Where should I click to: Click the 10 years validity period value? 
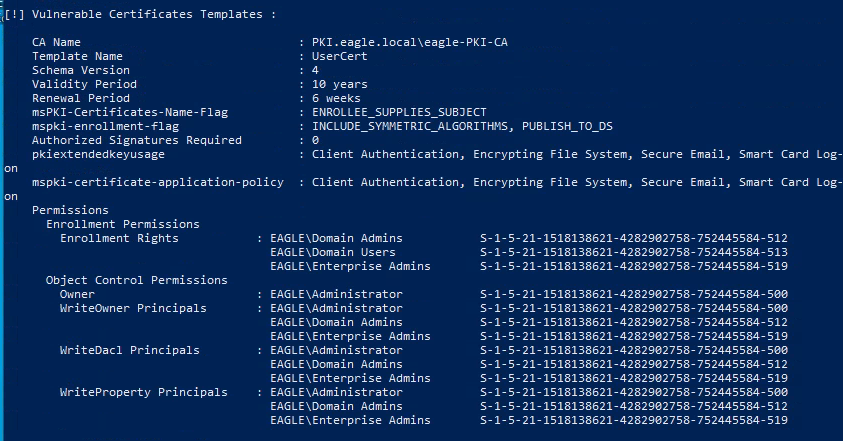340,85
